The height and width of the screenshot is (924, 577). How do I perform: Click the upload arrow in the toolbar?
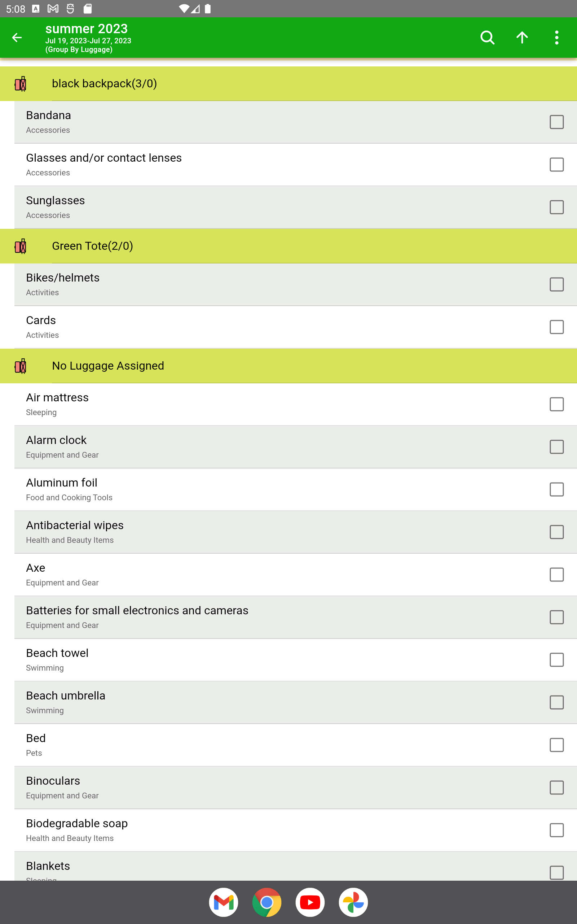[522, 38]
